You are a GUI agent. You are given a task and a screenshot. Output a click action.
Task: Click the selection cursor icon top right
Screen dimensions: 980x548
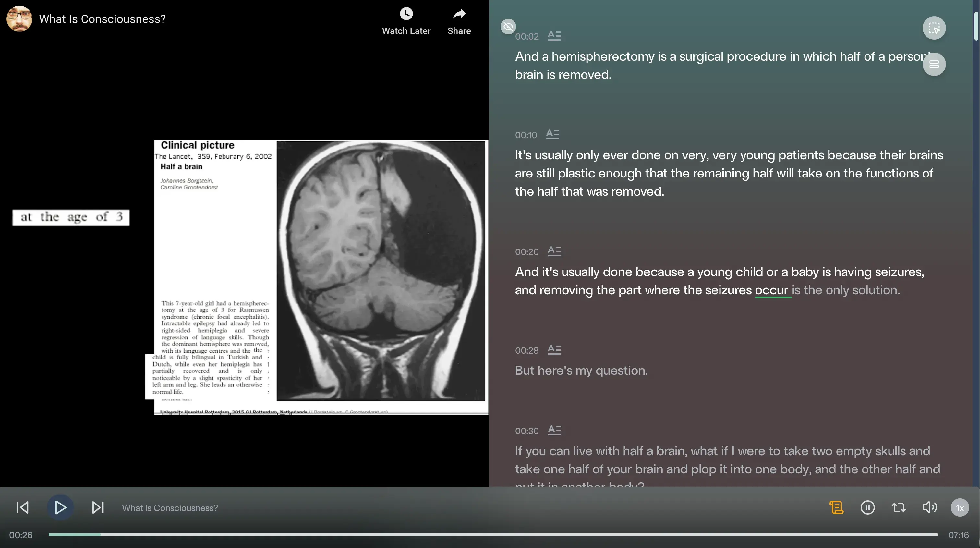tap(934, 28)
